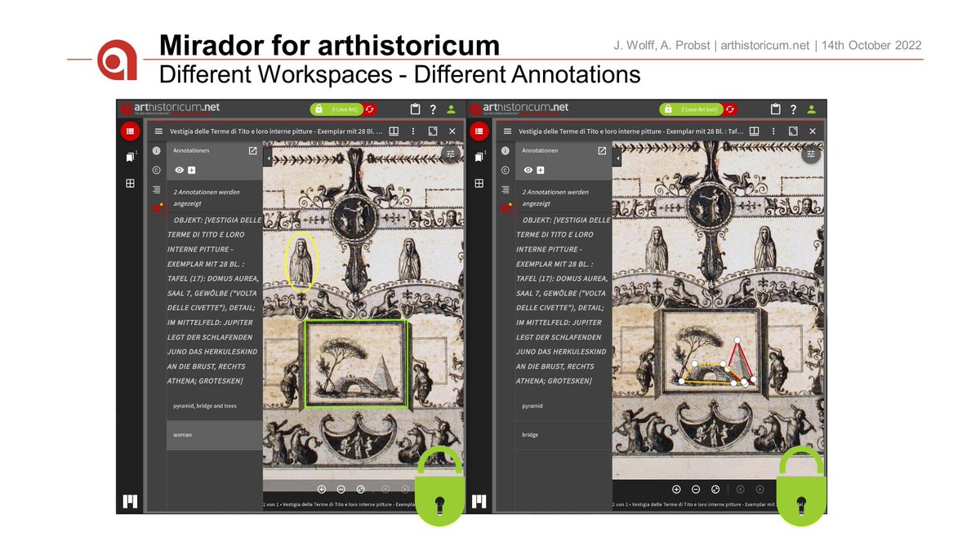This screenshot has height=551, width=980.
Task: Toggle annotation visibility eye in right window
Action: click(x=528, y=170)
